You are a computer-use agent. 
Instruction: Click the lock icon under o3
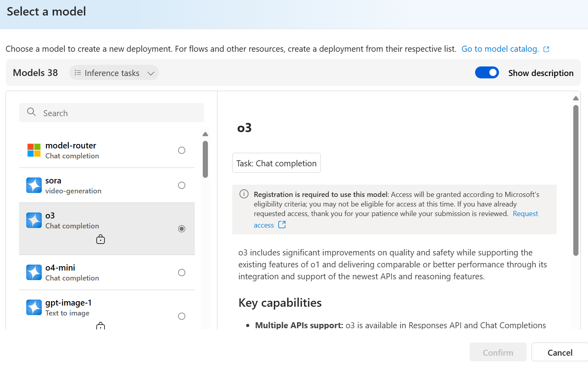pyautogui.click(x=101, y=239)
